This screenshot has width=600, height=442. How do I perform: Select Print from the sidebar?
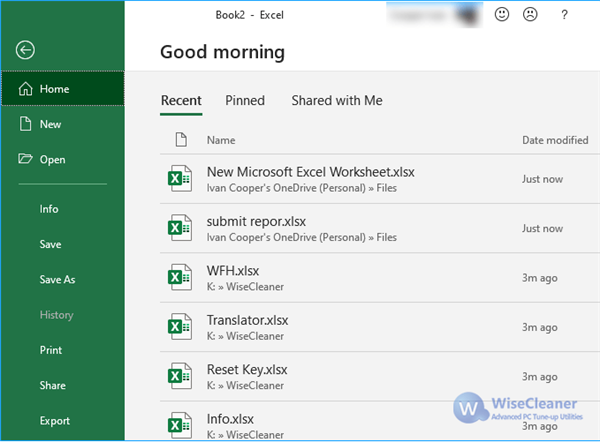(x=50, y=350)
